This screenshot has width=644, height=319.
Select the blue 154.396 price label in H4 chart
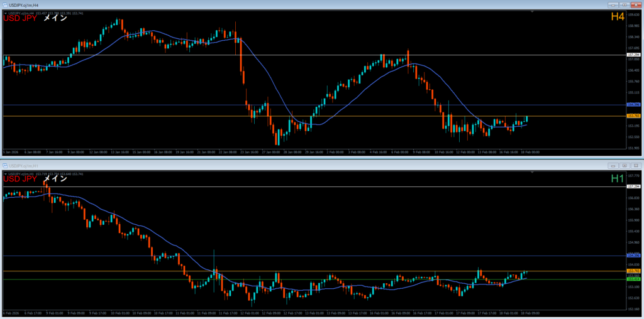click(x=633, y=104)
